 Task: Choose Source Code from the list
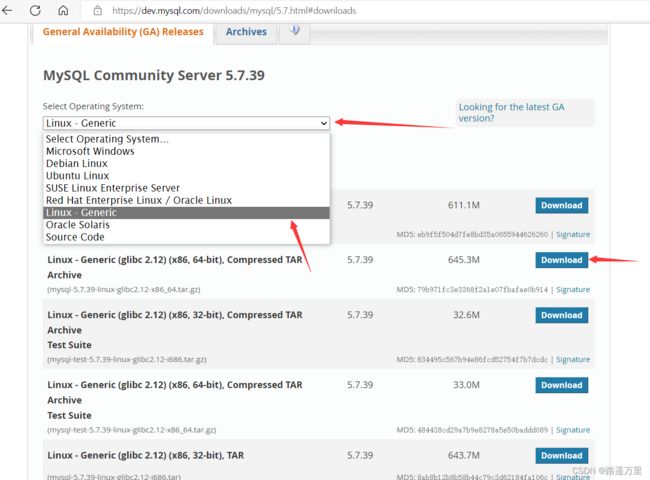point(186,237)
